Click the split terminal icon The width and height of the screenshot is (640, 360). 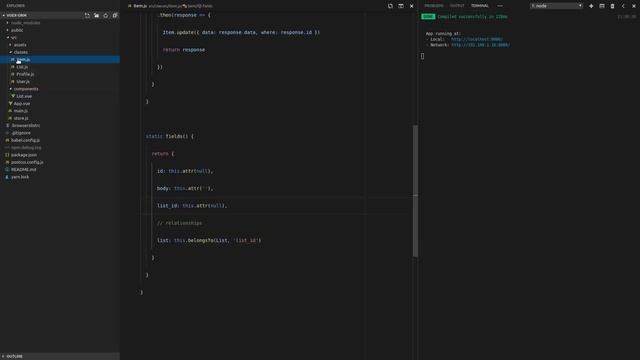[x=602, y=6]
